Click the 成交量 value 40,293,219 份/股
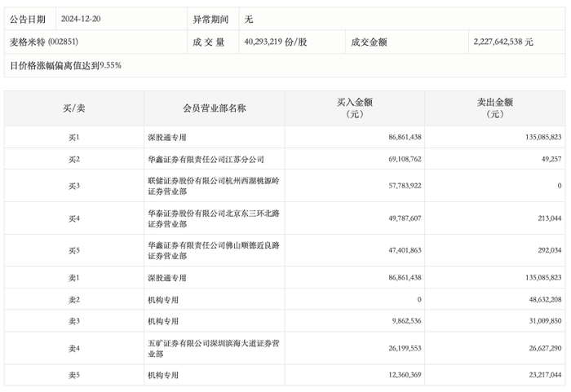The width and height of the screenshot is (571, 392). click(276, 42)
